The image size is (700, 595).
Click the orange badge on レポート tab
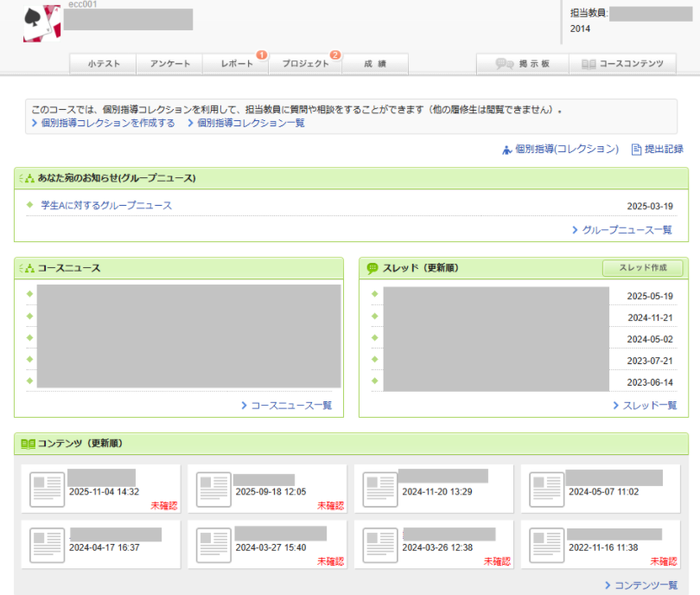(261, 55)
